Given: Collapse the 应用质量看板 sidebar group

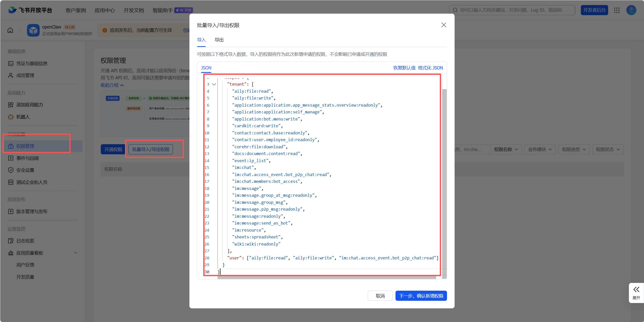Looking at the screenshot, I should point(76,253).
